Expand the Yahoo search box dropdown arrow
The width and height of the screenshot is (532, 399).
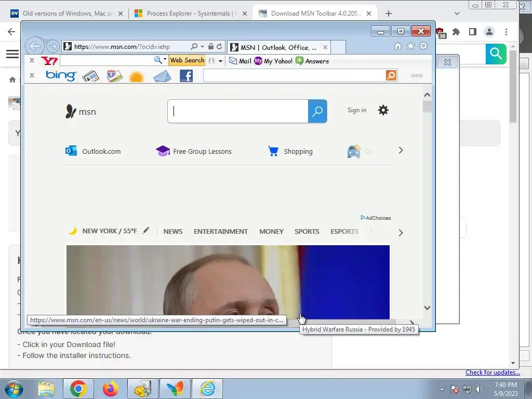pos(165,59)
